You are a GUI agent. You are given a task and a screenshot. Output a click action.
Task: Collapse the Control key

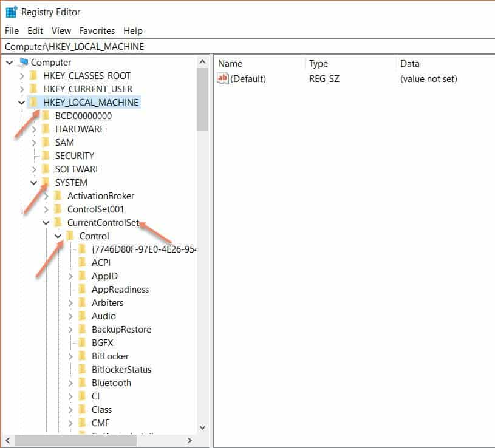(58, 236)
